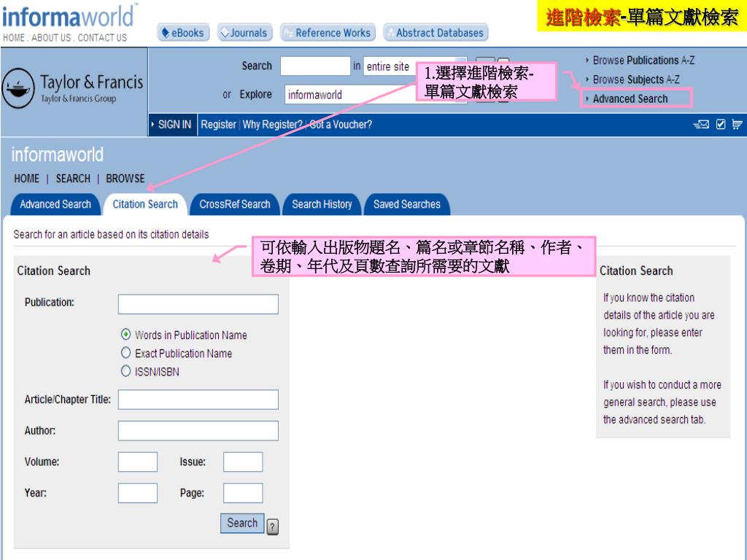Click the top HOME header link
This screenshot has width=747, height=560.
click(x=13, y=38)
